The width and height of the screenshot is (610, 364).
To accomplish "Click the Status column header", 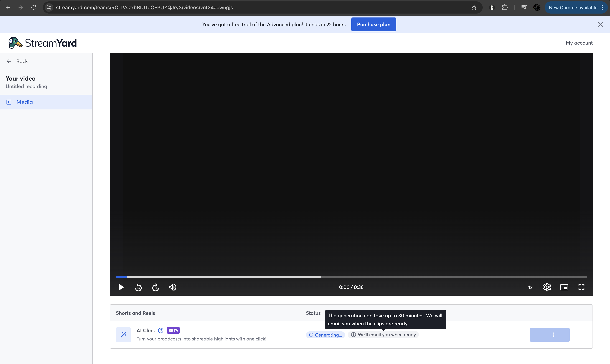I will [313, 313].
